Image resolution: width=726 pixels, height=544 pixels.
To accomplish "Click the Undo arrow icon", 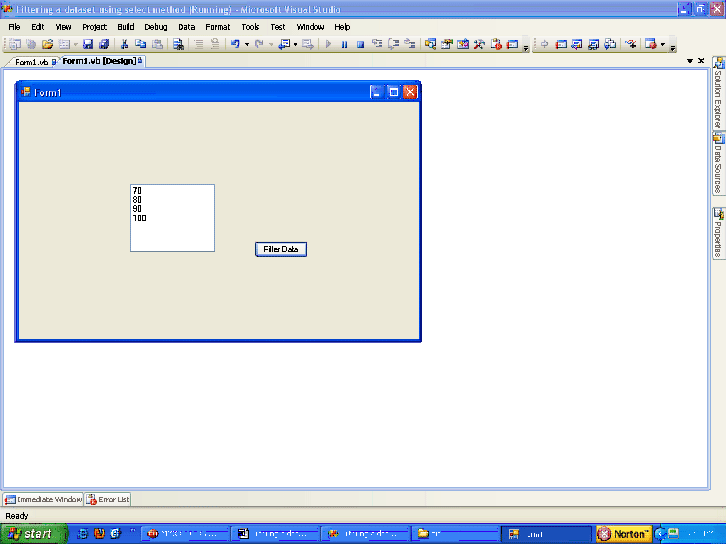I will tap(235, 44).
